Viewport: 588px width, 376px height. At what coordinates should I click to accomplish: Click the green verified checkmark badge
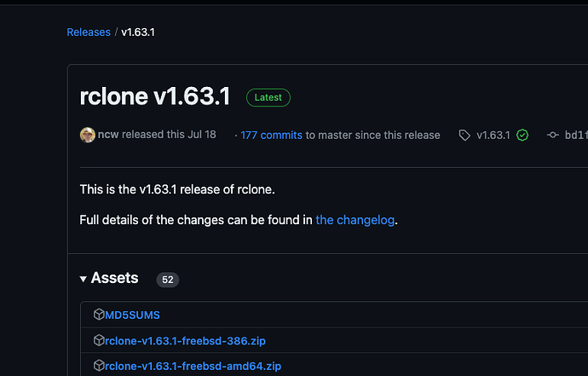[x=522, y=135]
